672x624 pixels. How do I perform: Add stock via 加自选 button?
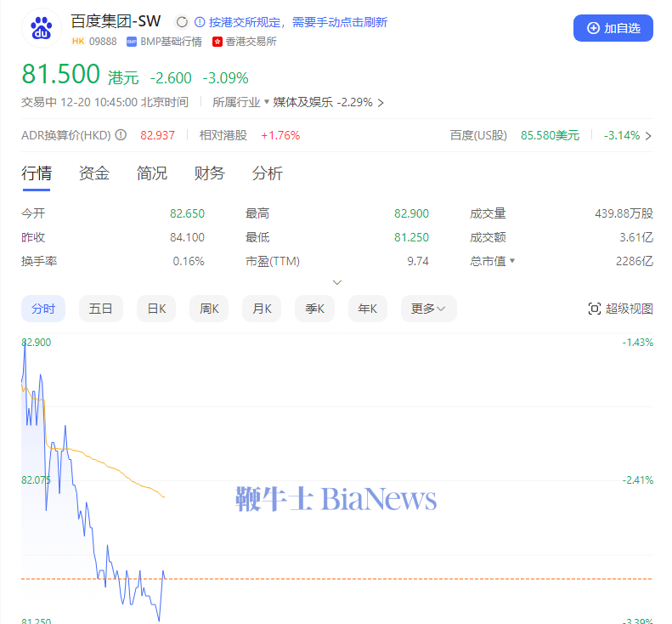pyautogui.click(x=613, y=28)
